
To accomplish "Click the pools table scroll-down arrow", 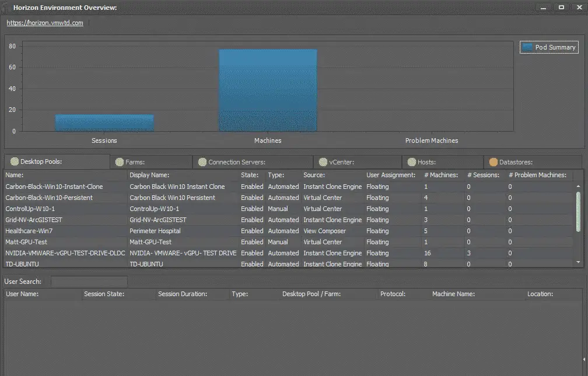I will click(578, 262).
